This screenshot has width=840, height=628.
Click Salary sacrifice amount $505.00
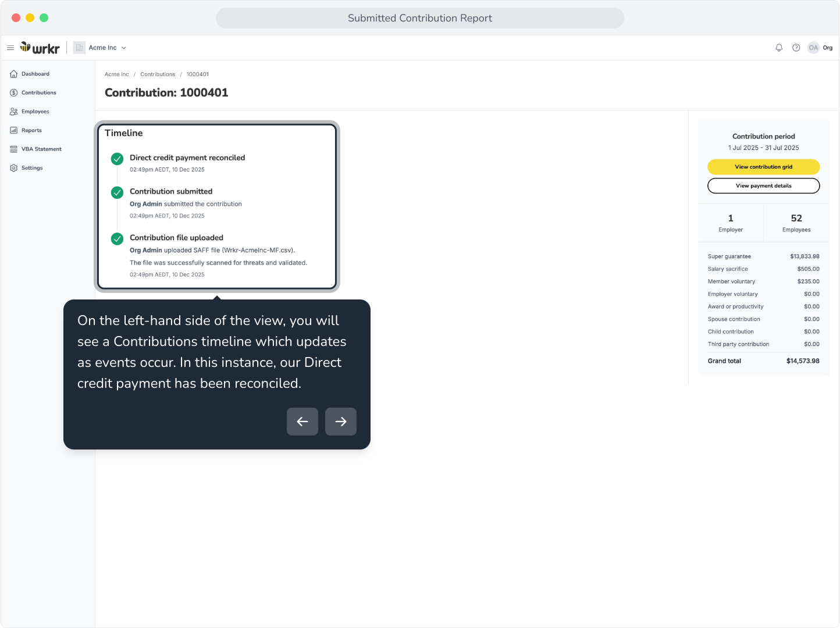click(808, 269)
